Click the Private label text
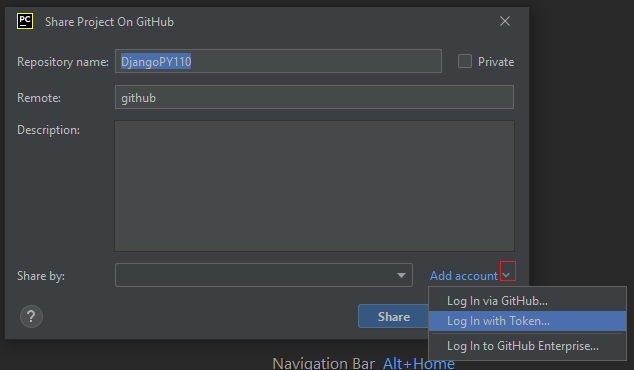The width and height of the screenshot is (634, 370). point(496,62)
